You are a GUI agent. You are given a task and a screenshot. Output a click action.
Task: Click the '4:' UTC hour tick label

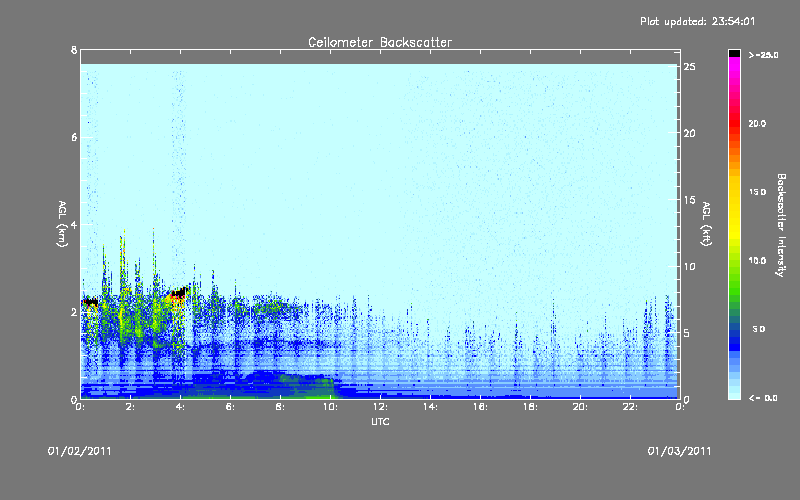(x=181, y=407)
